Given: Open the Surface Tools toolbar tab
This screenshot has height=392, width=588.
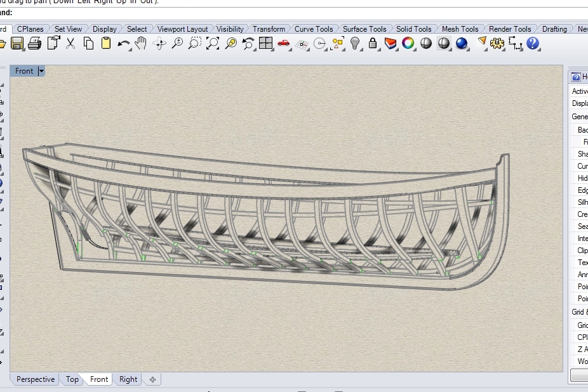Looking at the screenshot, I should [x=364, y=29].
